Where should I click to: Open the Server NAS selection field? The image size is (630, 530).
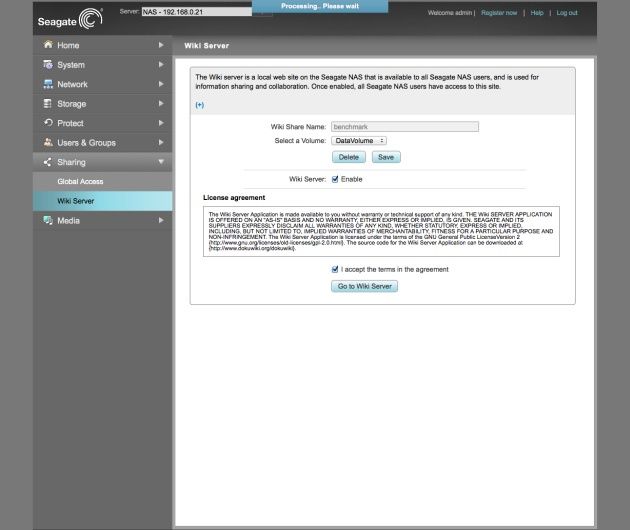196,12
